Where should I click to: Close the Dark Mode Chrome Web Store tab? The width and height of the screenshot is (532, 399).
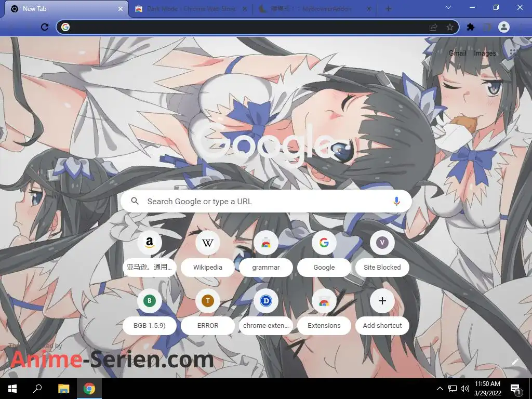click(x=245, y=9)
